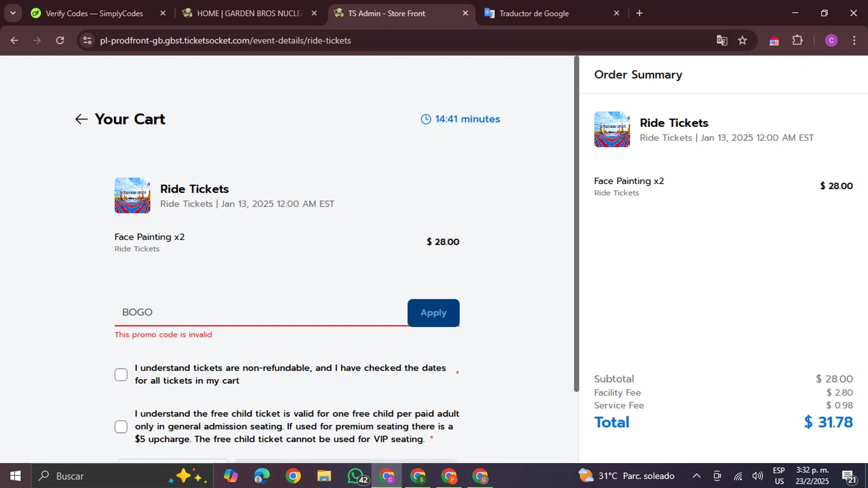Click the Service Fee $ 0.98 value

point(839,405)
